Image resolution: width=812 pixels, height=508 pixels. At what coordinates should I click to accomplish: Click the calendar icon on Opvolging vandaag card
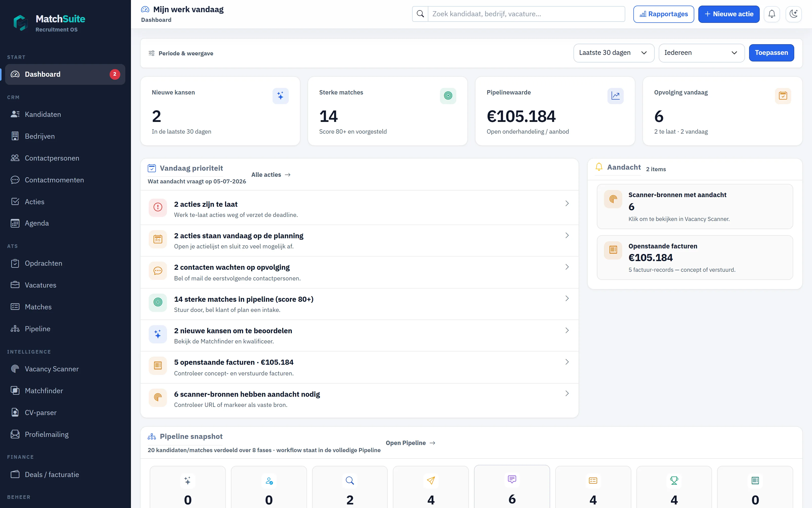(783, 96)
